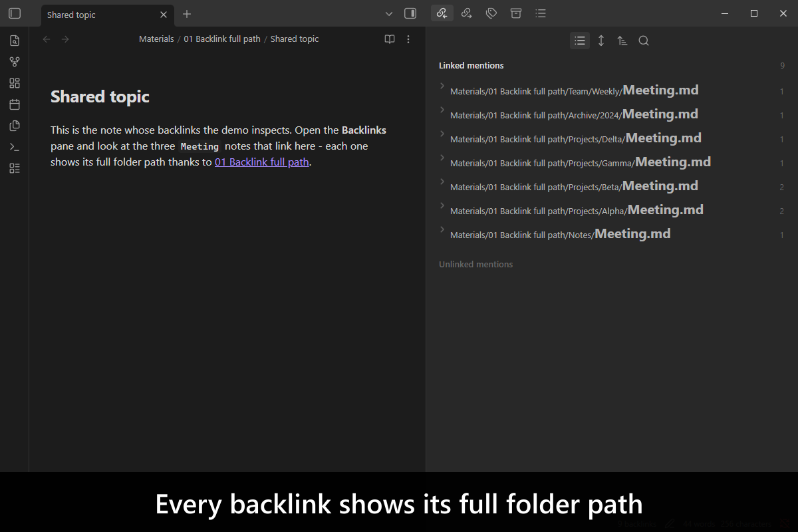798x532 pixels.
Task: Toggle show more context in backlinks
Action: 601,41
